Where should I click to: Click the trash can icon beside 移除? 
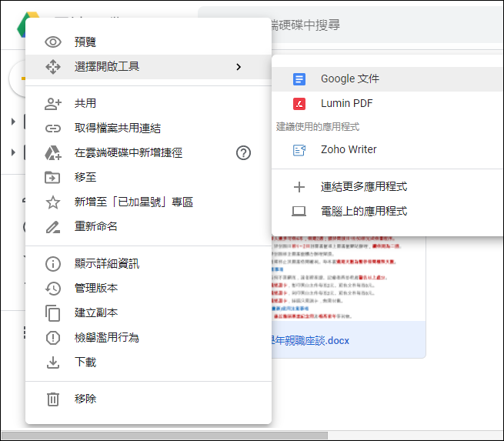coord(53,399)
